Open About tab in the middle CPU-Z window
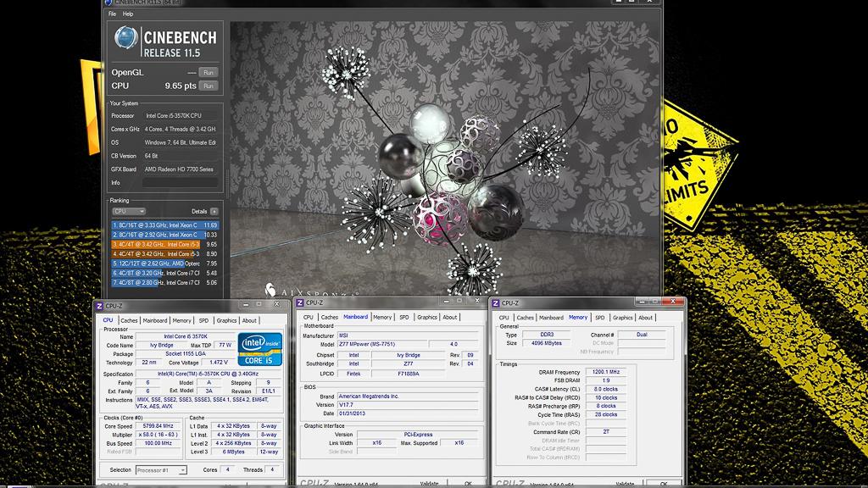This screenshot has width=868, height=488. click(450, 317)
